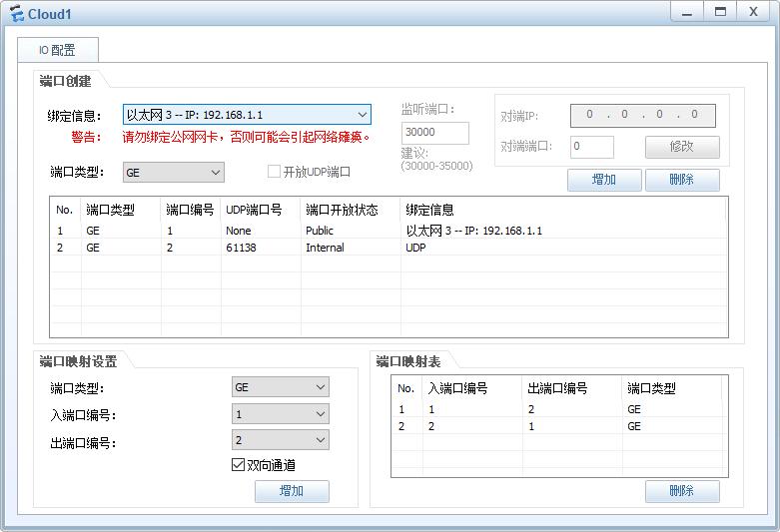Image resolution: width=780 pixels, height=532 pixels.
Task: Click 删除 button next to port creation 增加
Action: 682,180
